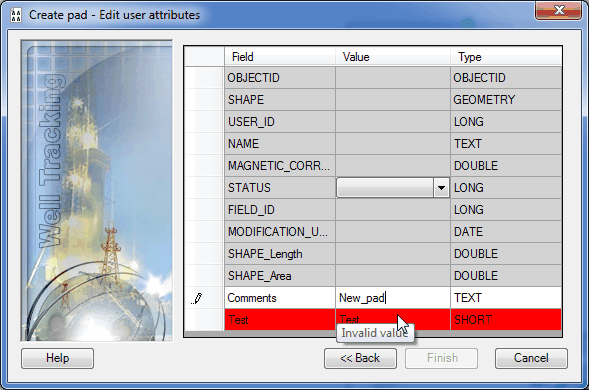
Task: Click the STATUS combo box field
Action: point(393,187)
